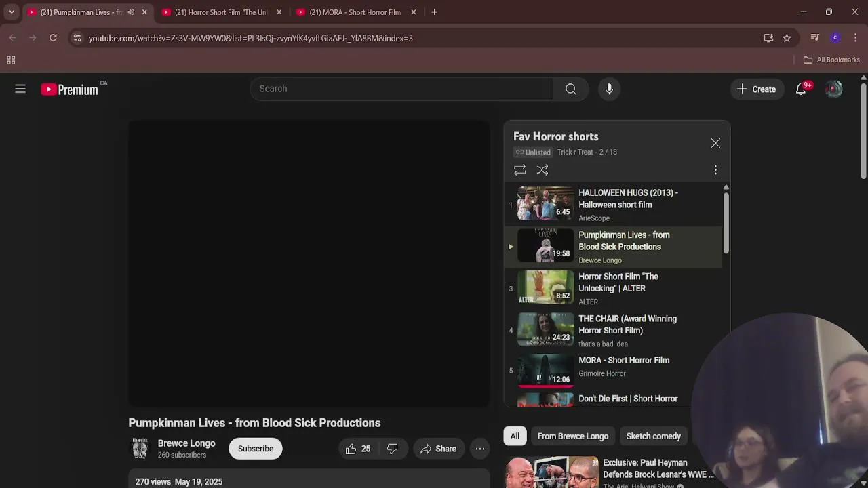This screenshot has height=488, width=868.
Task: Share the current video
Action: pyautogui.click(x=438, y=449)
